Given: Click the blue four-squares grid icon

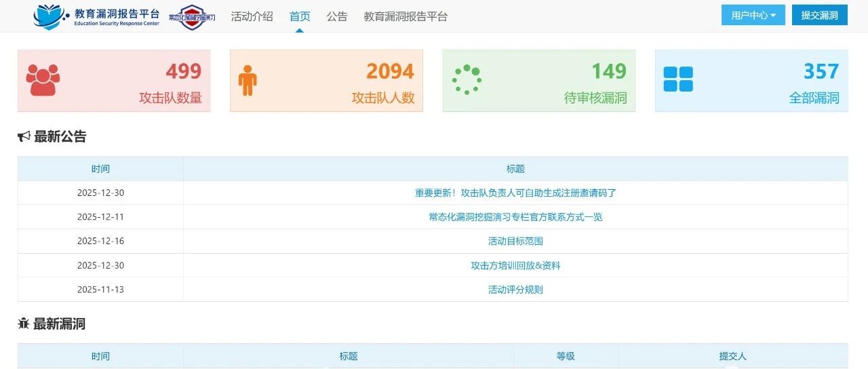Looking at the screenshot, I should (678, 79).
